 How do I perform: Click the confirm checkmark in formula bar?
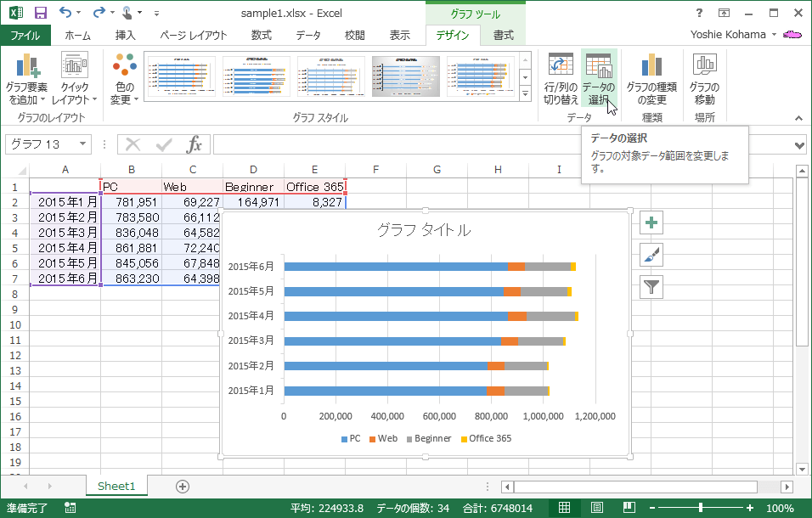[x=164, y=144]
